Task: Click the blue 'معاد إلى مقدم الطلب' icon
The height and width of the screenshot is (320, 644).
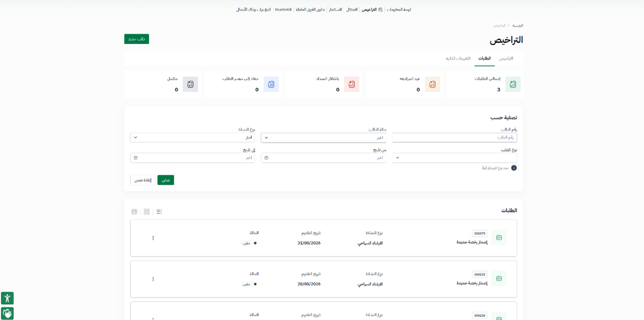Action: [x=271, y=84]
